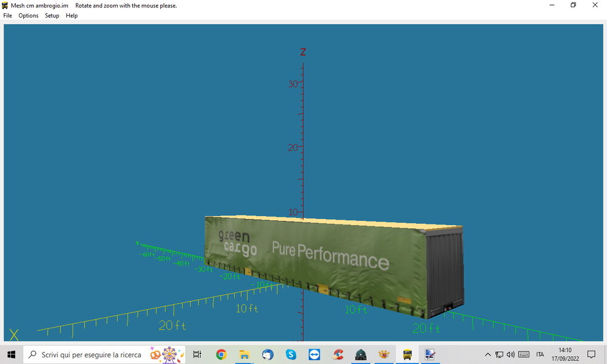Open File Explorer from taskbar
Viewport: 607px width, 364px height.
pyautogui.click(x=244, y=354)
